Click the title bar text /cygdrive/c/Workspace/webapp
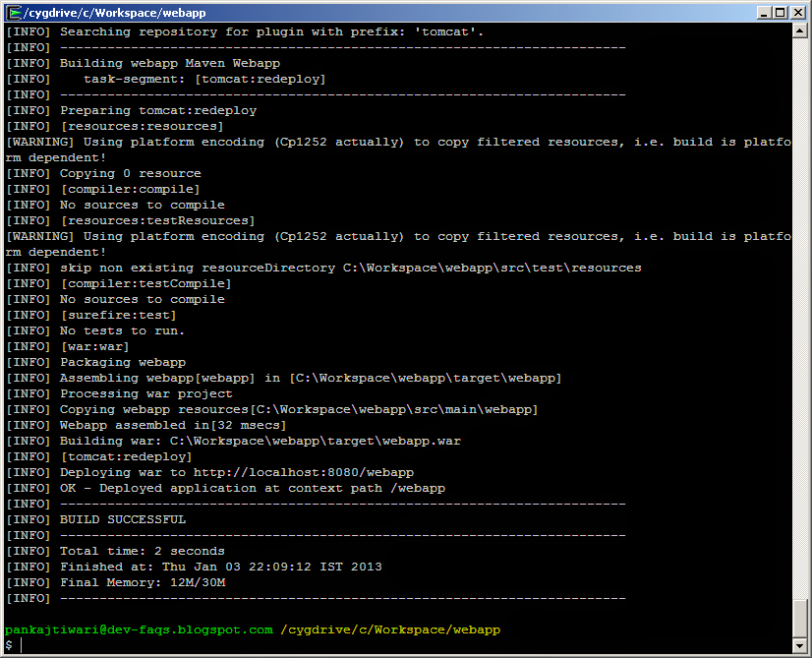Image resolution: width=812 pixels, height=658 pixels. (115, 13)
